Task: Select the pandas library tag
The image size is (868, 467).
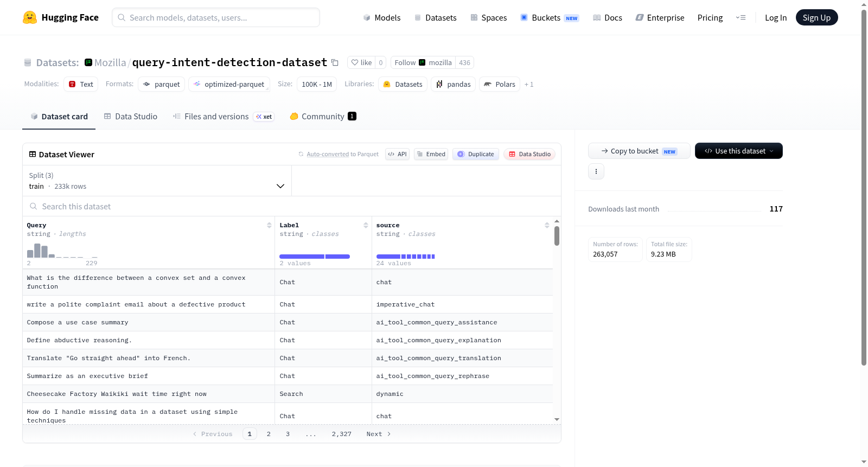Action: (x=454, y=84)
